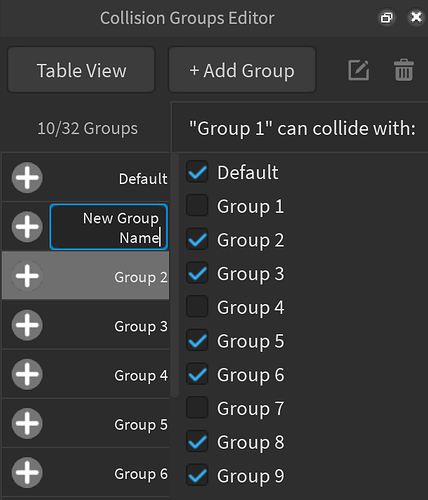The width and height of the screenshot is (428, 500).
Task: Click the rename group pencil icon
Action: tap(359, 70)
